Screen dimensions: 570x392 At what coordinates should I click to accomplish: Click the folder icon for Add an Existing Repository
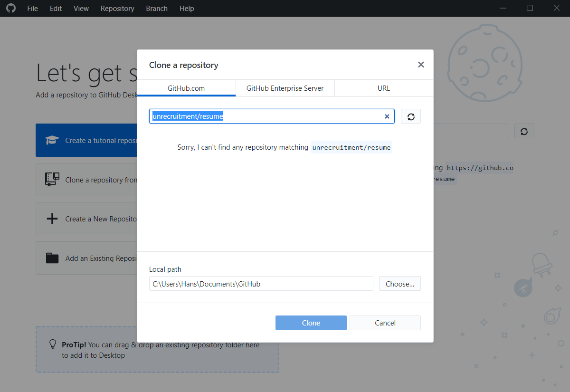click(52, 258)
